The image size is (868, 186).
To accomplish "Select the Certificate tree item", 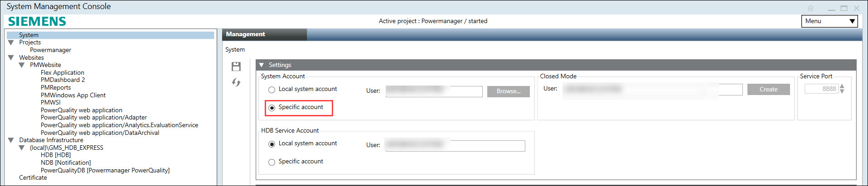I will [x=33, y=178].
